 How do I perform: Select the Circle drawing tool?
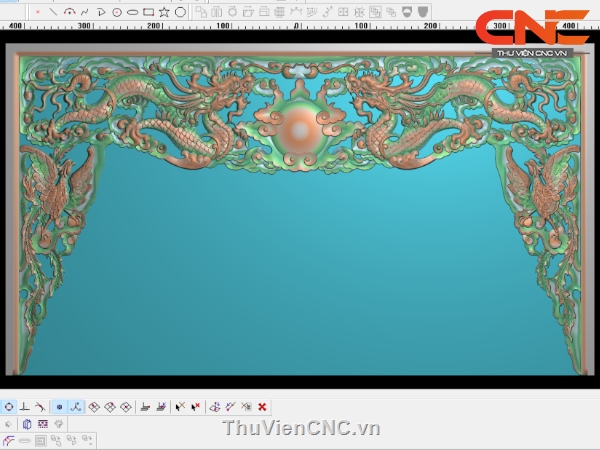click(x=117, y=12)
